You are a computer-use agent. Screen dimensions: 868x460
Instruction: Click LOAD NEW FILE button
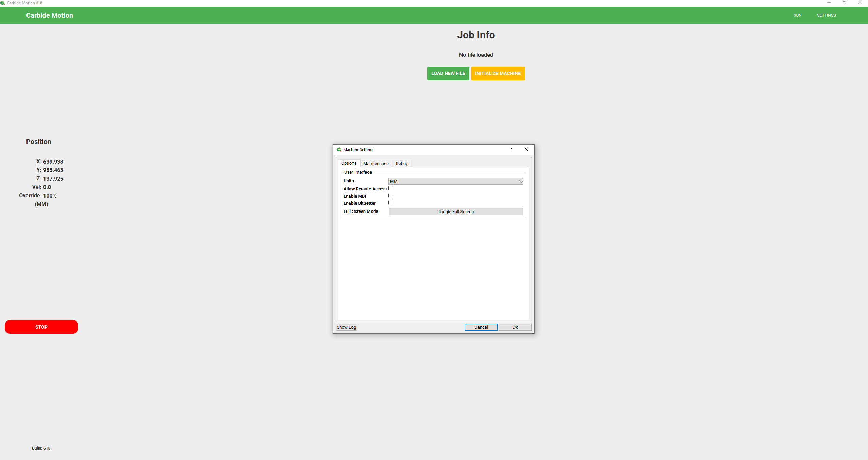pos(448,73)
